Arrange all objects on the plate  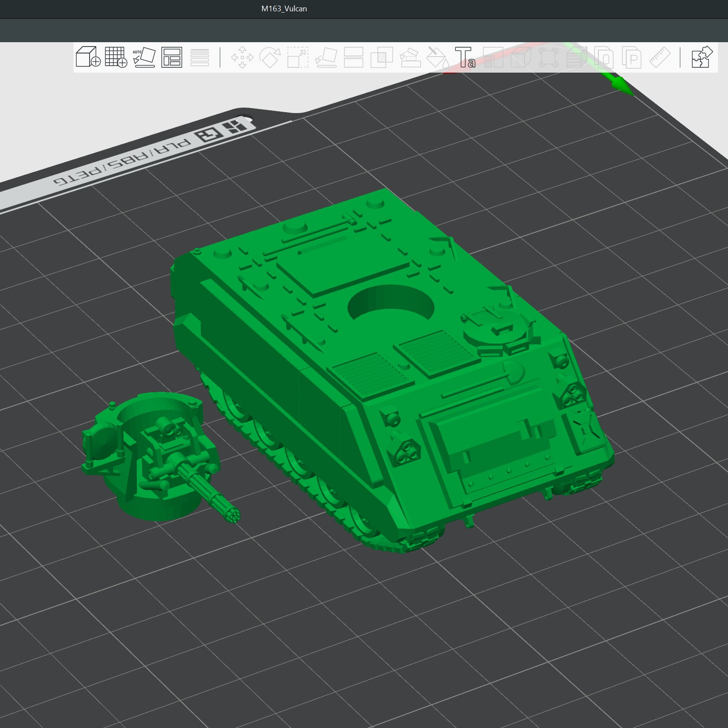(172, 57)
